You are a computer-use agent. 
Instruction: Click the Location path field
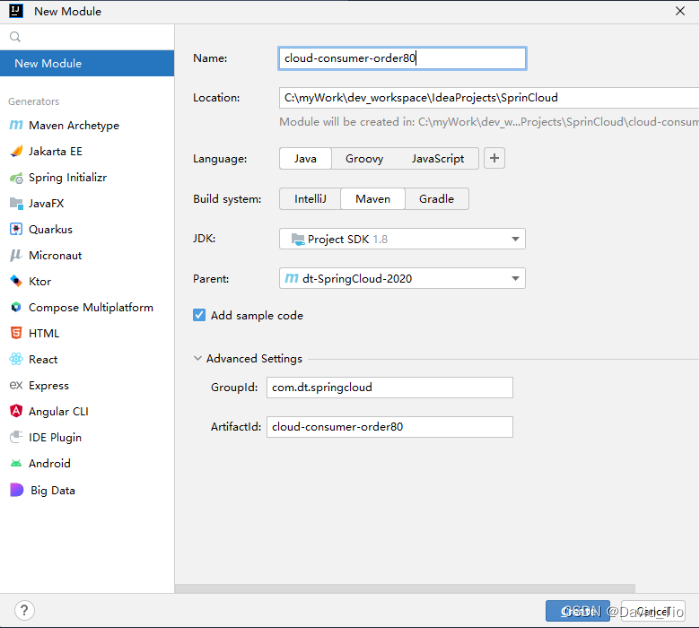[x=489, y=98]
